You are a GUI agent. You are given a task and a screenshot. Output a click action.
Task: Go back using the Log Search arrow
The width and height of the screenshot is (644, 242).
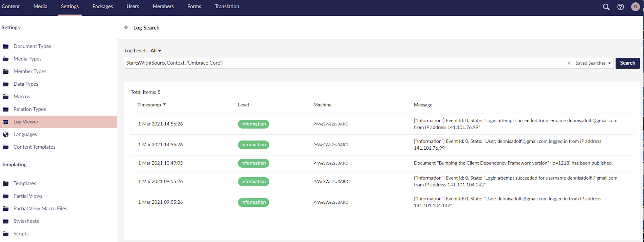pyautogui.click(x=126, y=27)
